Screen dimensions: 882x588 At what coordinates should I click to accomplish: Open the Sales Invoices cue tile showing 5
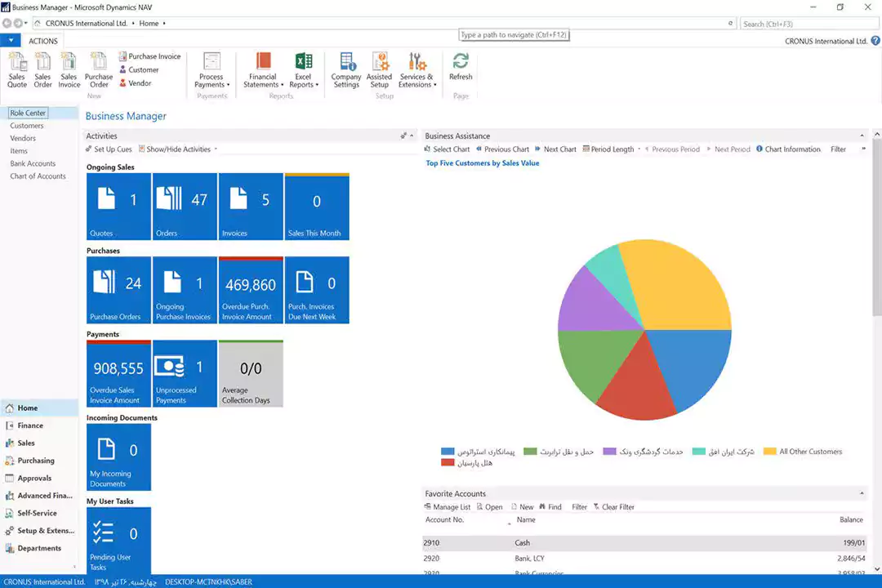(x=251, y=207)
